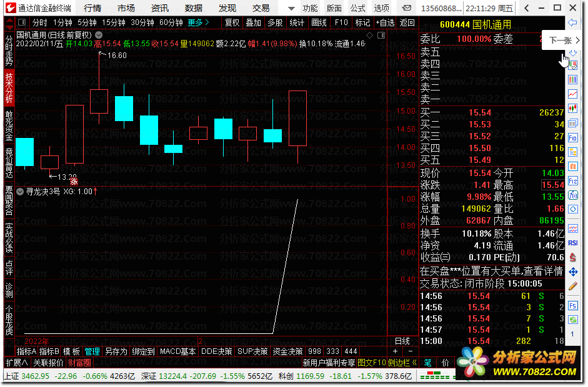Click the 上证 index status entry
Image resolution: width=588 pixels, height=387 pixels.
pyautogui.click(x=70, y=376)
